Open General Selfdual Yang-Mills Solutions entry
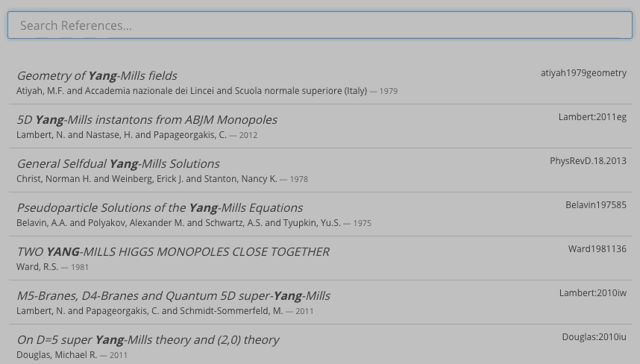The width and height of the screenshot is (640, 364). (119, 164)
